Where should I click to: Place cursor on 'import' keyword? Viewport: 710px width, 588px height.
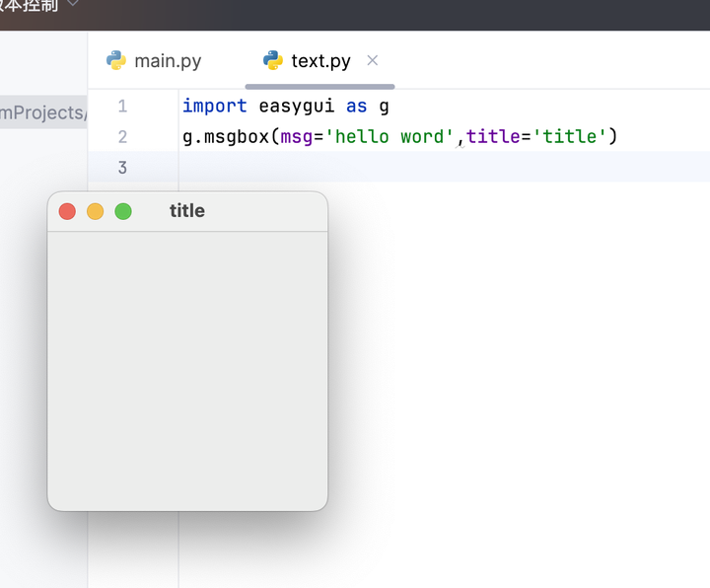click(215, 106)
